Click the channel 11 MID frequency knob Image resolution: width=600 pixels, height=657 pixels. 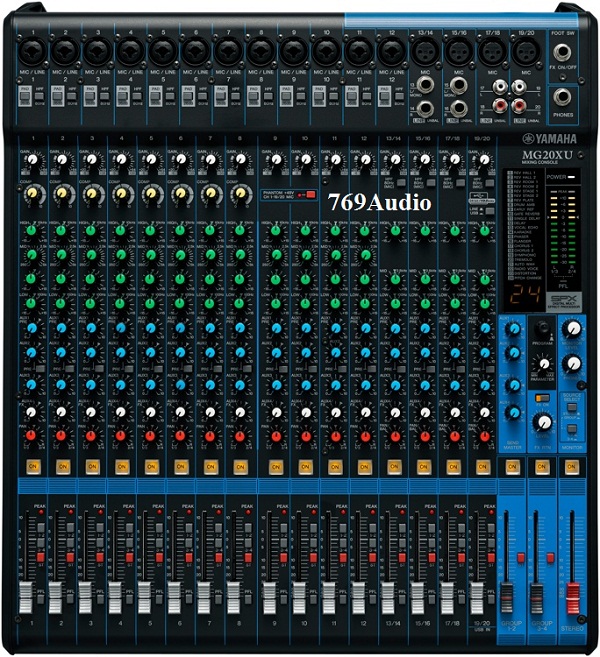coord(335,255)
